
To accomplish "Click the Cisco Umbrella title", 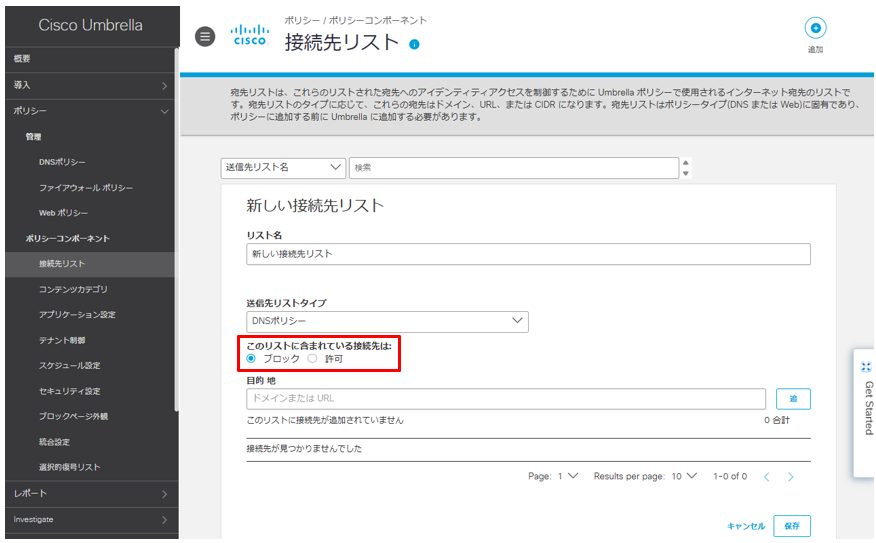I will coord(91,25).
